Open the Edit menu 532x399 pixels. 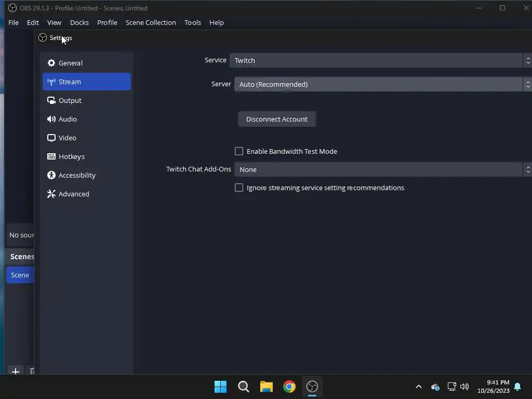coord(33,22)
